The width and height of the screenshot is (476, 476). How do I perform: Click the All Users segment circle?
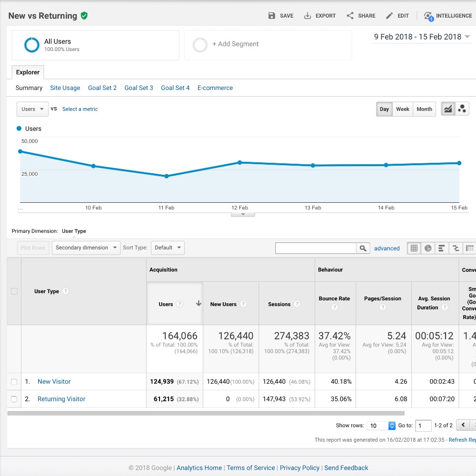click(32, 45)
